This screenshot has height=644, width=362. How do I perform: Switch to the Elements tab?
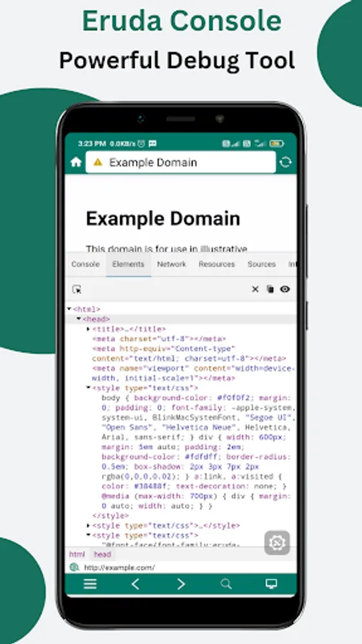(128, 264)
